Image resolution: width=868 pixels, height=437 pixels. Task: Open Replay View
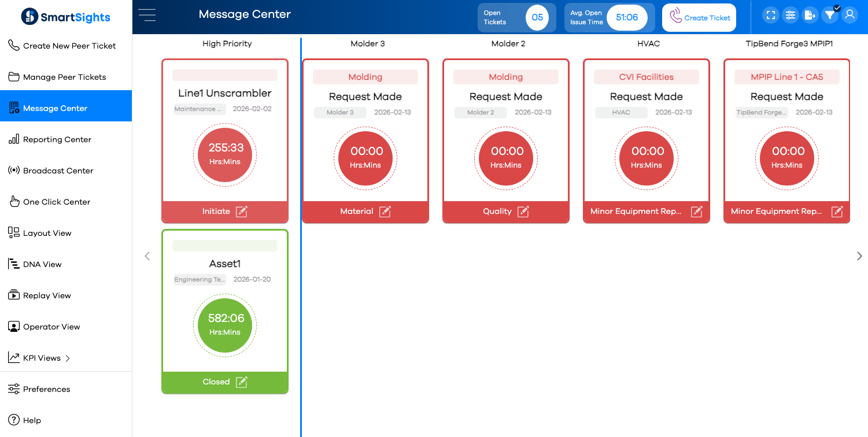coord(66,295)
